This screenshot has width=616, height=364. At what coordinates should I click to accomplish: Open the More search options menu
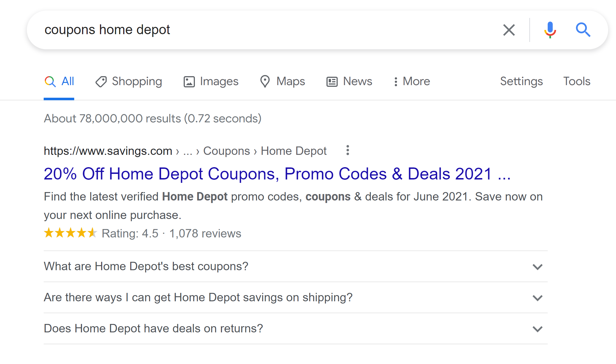coord(411,81)
